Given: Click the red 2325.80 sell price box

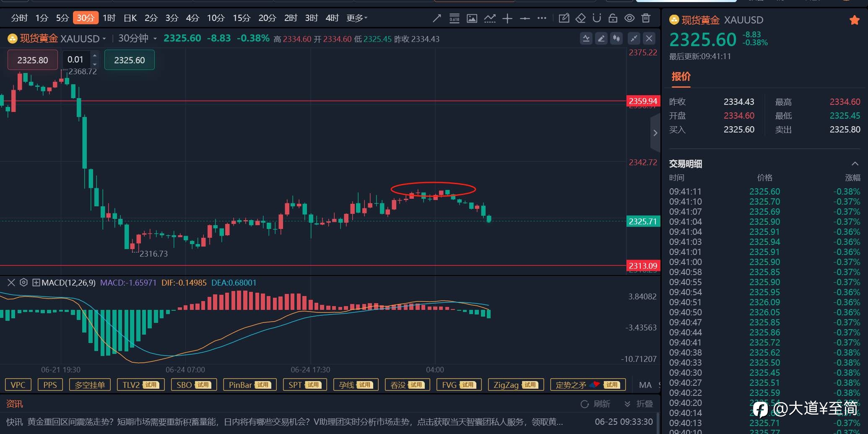Looking at the screenshot, I should coord(33,60).
